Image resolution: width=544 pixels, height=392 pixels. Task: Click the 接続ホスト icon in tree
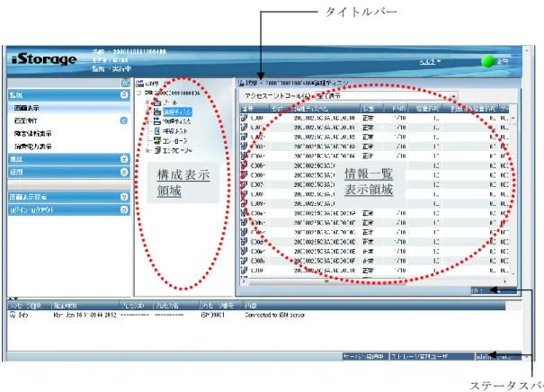click(x=157, y=131)
